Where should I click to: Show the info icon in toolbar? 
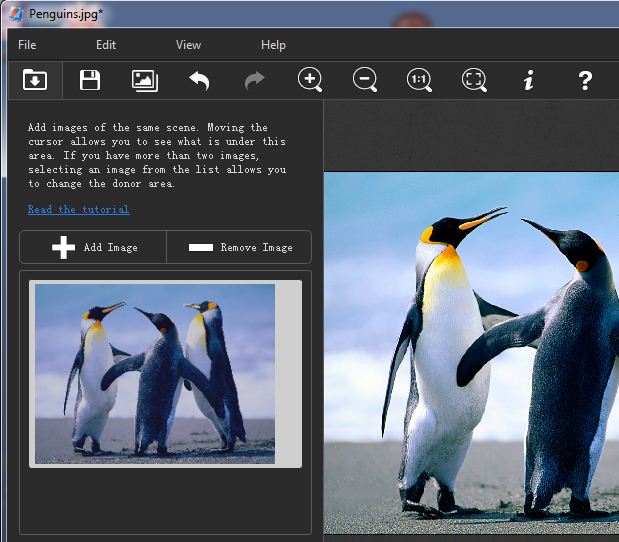(529, 81)
